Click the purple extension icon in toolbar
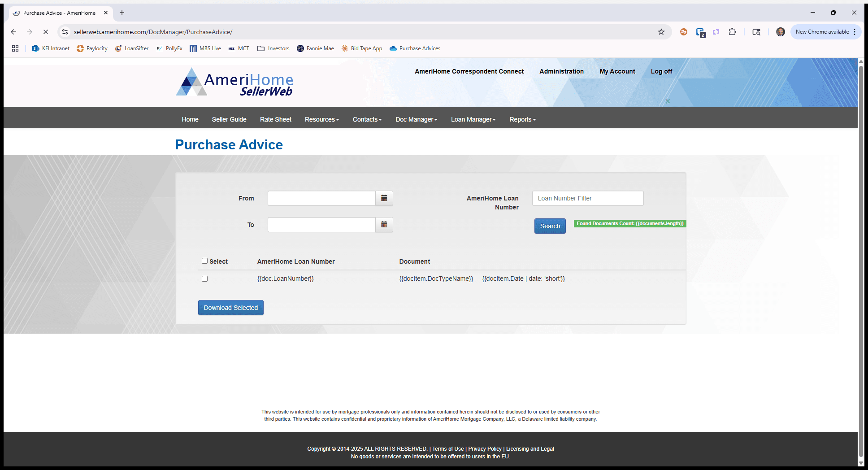Screen dimensions: 868x470 tap(716, 32)
